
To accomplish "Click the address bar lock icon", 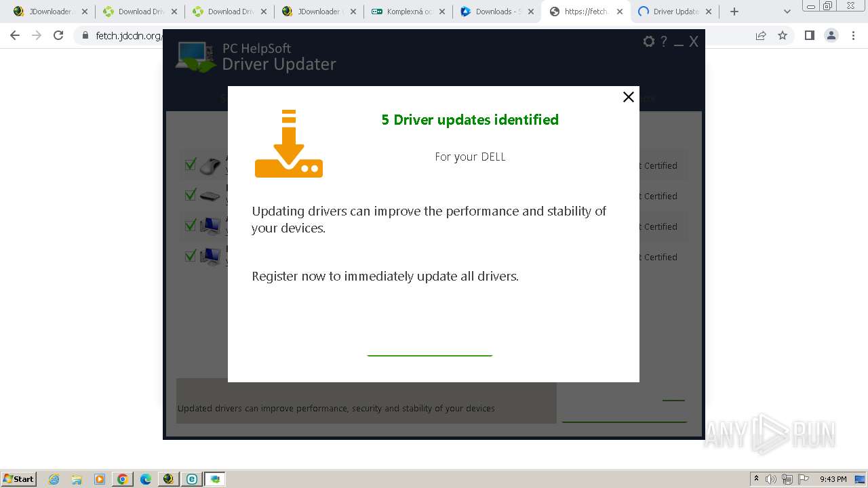I will [x=85, y=35].
